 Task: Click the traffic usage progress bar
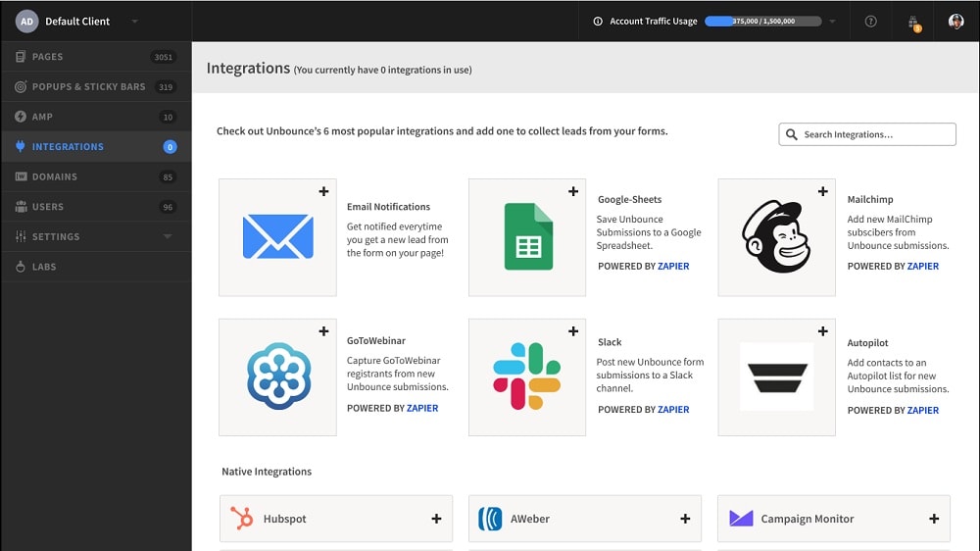click(x=763, y=22)
